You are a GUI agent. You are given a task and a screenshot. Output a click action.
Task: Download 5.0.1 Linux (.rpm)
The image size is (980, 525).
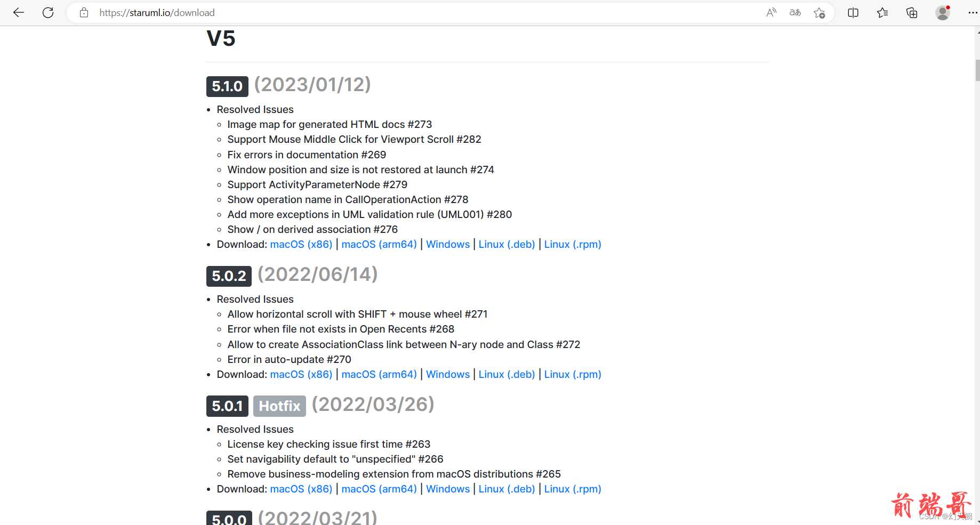(573, 489)
